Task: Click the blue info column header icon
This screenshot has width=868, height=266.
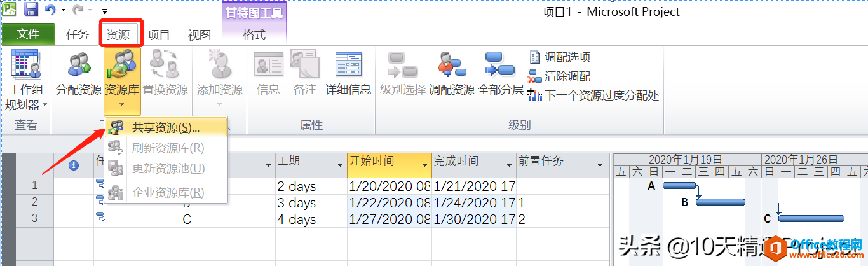Action: pyautogui.click(x=74, y=165)
